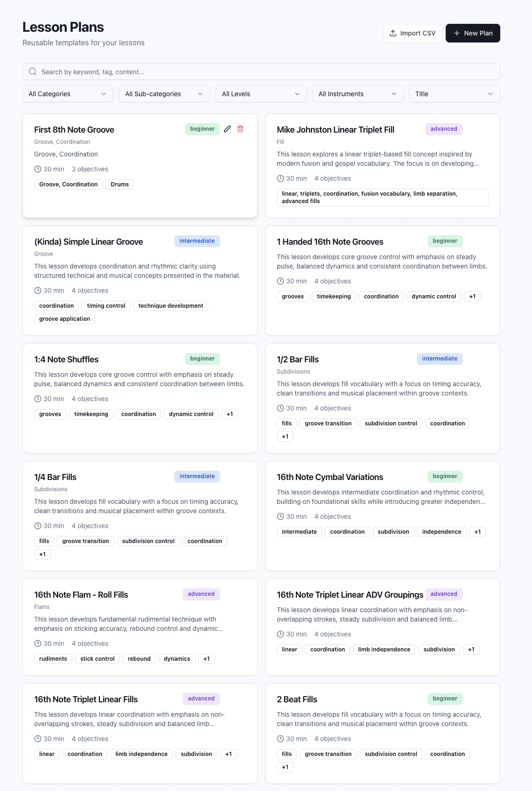Click the advanced badge on Mike Johnston card
Screen dimensions: 532x791
coord(444,129)
